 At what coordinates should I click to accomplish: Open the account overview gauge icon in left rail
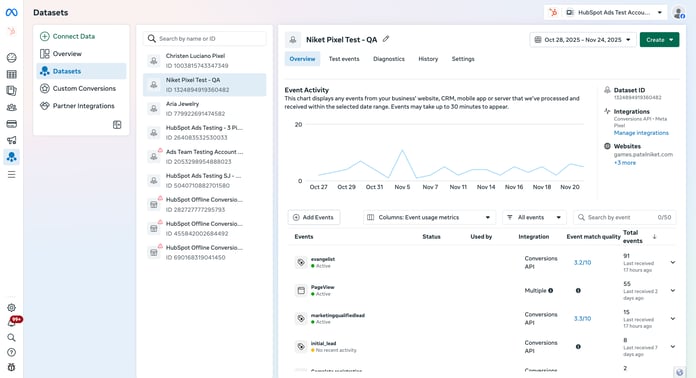[x=12, y=58]
